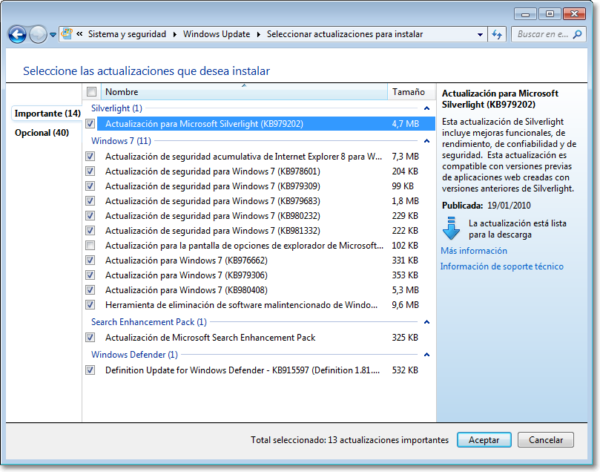Uncheck KB980232 security update checkbox
Image resolution: width=600 pixels, height=472 pixels.
(90, 216)
